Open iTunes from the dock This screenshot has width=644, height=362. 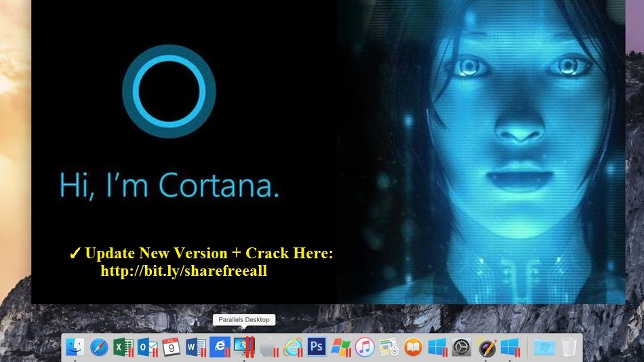click(x=365, y=347)
